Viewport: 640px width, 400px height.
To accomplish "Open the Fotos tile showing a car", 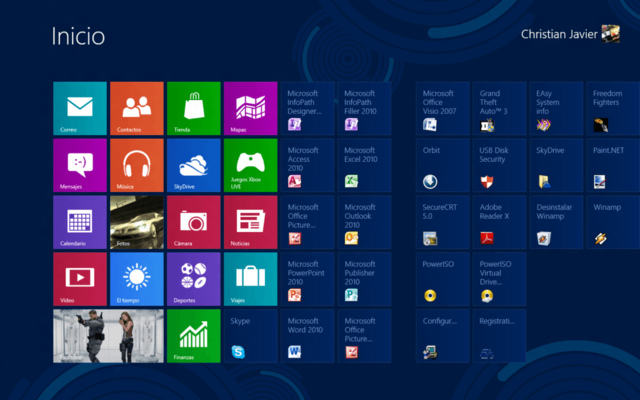I will tap(137, 222).
